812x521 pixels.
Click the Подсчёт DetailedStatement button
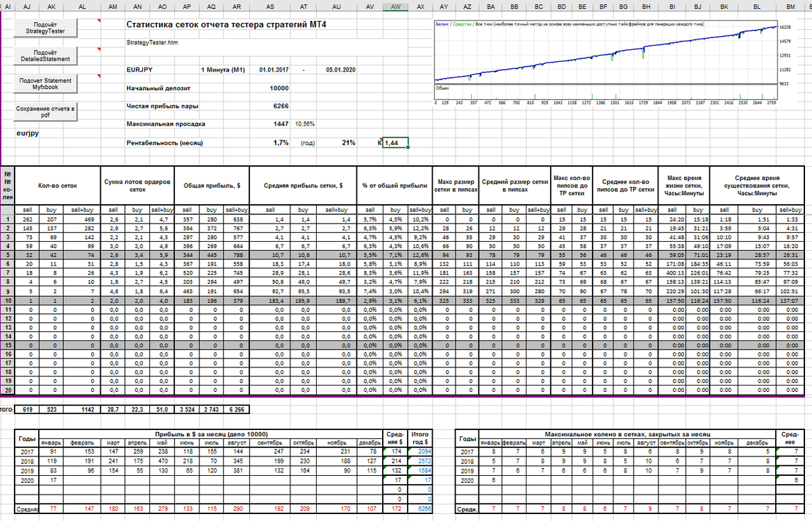46,56
